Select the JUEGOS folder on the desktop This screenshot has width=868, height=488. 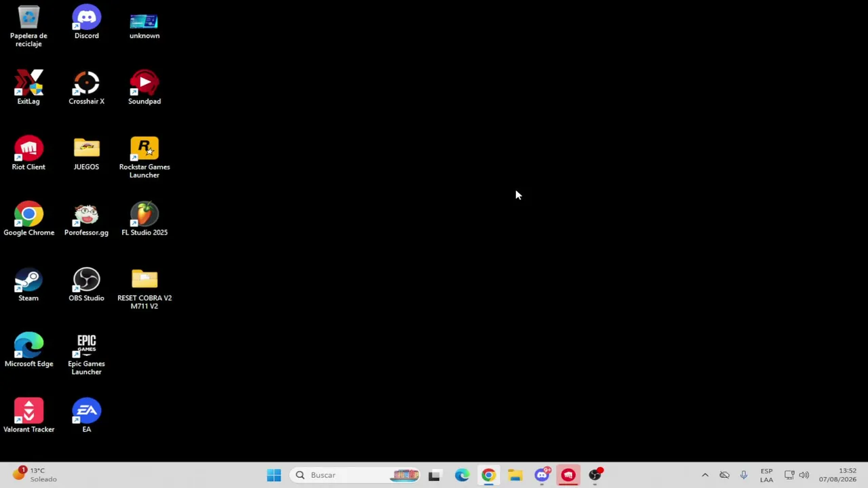(x=86, y=154)
